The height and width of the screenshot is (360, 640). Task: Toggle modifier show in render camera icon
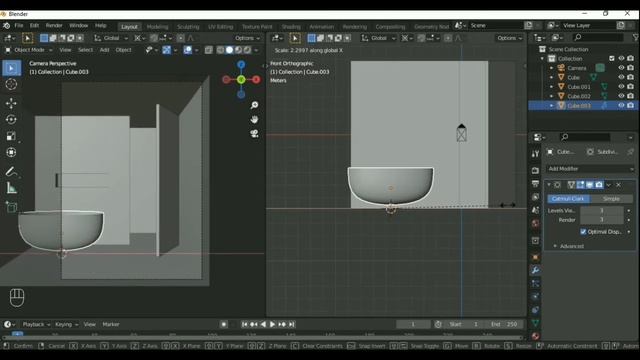tap(599, 185)
